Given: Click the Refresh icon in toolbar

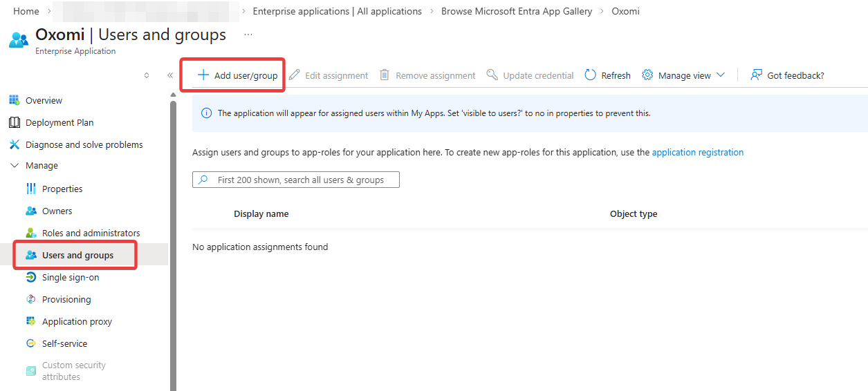Looking at the screenshot, I should tap(591, 75).
